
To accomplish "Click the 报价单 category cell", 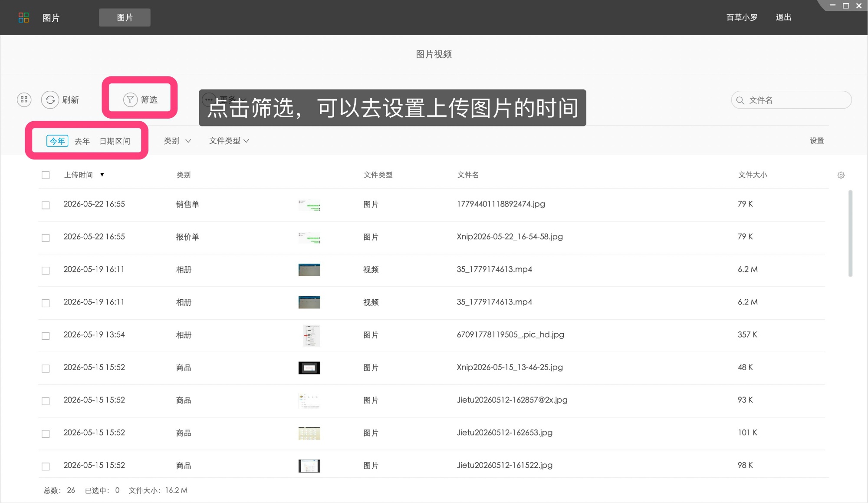I will click(187, 237).
